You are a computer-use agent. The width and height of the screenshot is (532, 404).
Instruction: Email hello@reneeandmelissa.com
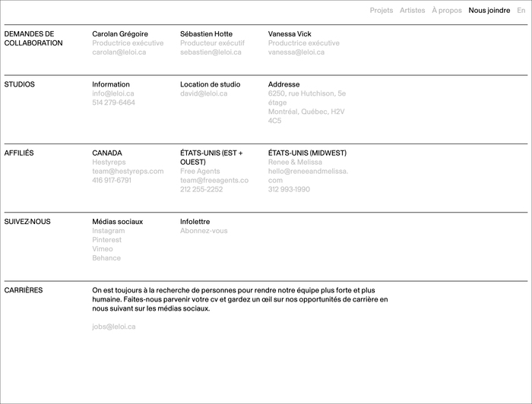click(308, 176)
